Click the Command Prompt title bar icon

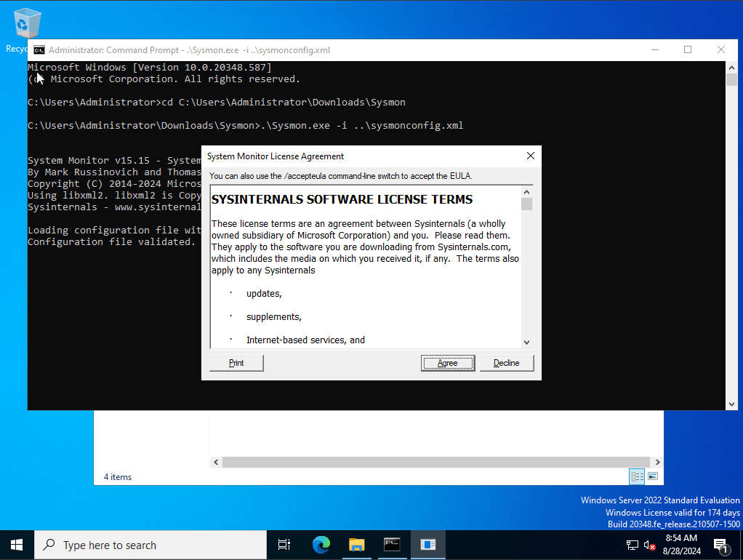39,50
